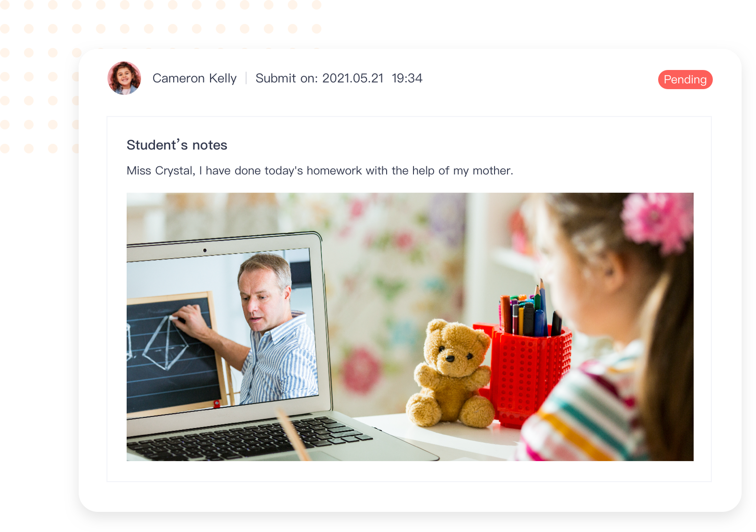Click the red Pending status badge
This screenshot has width=756, height=532.
tap(685, 80)
